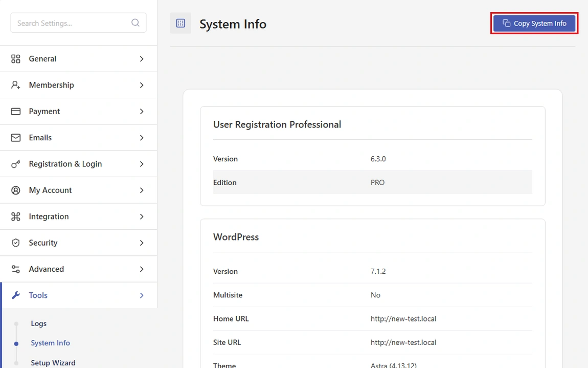Click the Emails envelope icon
The width and height of the screenshot is (588, 368).
pos(16,138)
